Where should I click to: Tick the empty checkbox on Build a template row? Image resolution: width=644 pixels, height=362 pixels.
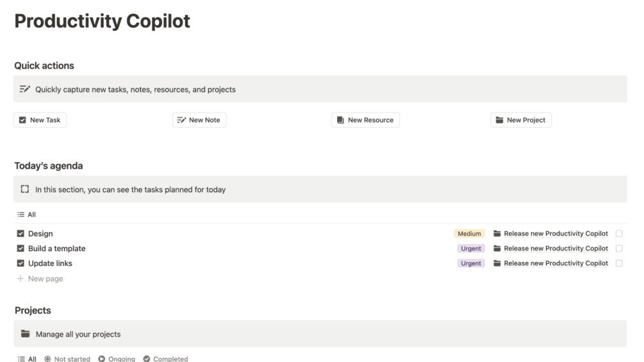tap(619, 249)
